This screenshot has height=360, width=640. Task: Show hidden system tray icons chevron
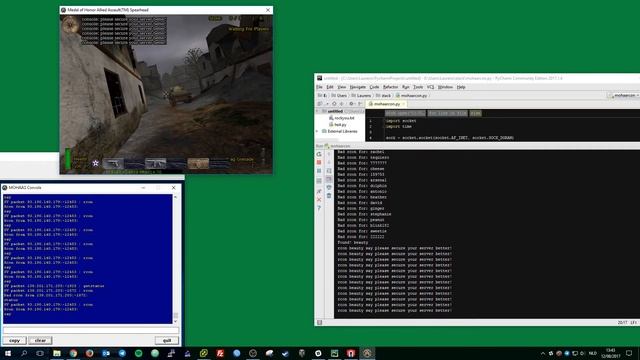(x=542, y=353)
